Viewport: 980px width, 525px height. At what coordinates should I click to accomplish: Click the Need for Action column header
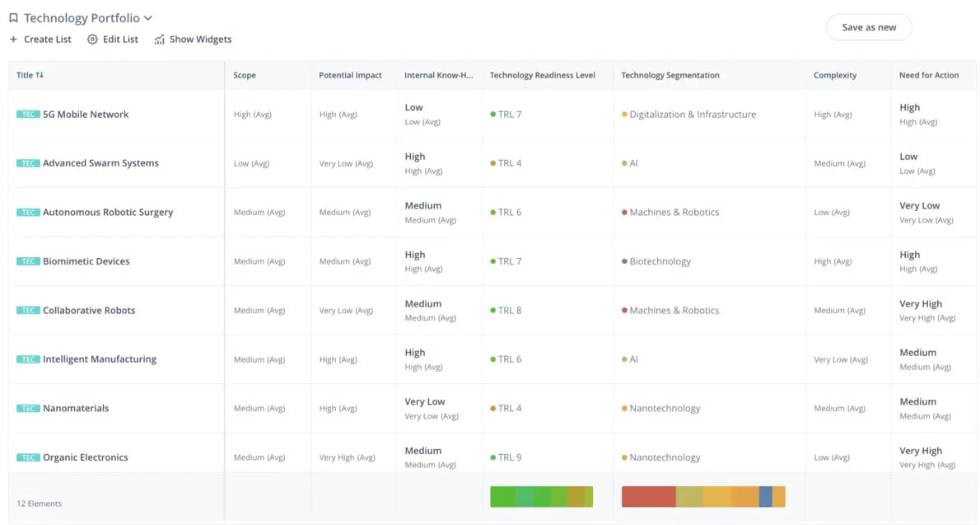[929, 74]
